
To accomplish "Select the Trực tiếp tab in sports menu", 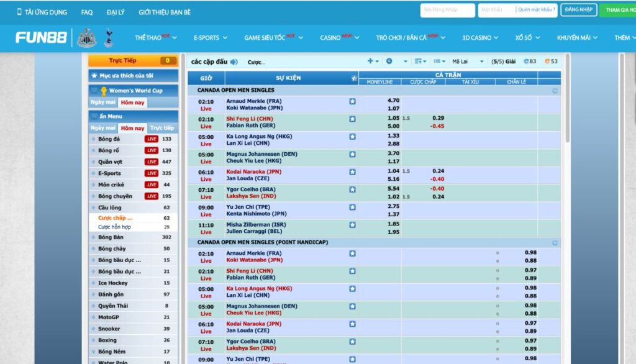I will (x=162, y=128).
